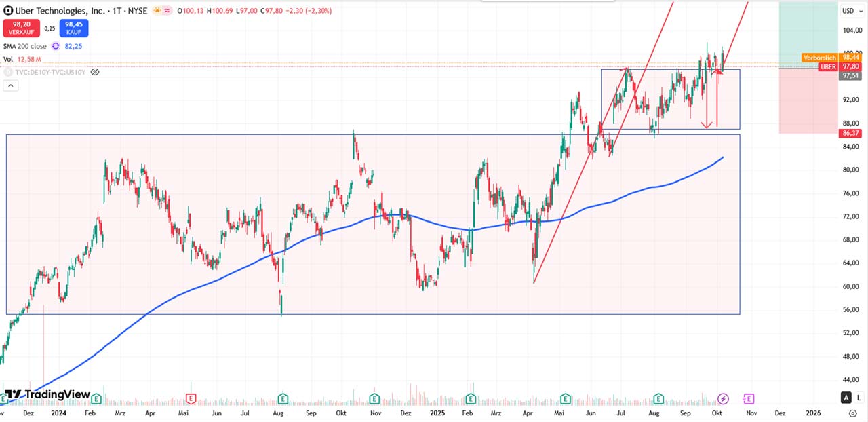
Task: Click the earnings marker near Aug 2025
Action: [658, 398]
